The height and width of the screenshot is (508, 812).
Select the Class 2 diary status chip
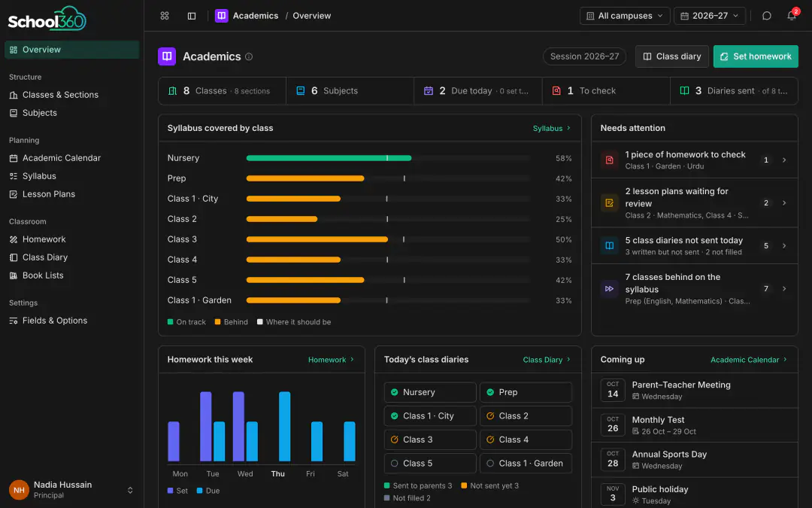click(526, 416)
